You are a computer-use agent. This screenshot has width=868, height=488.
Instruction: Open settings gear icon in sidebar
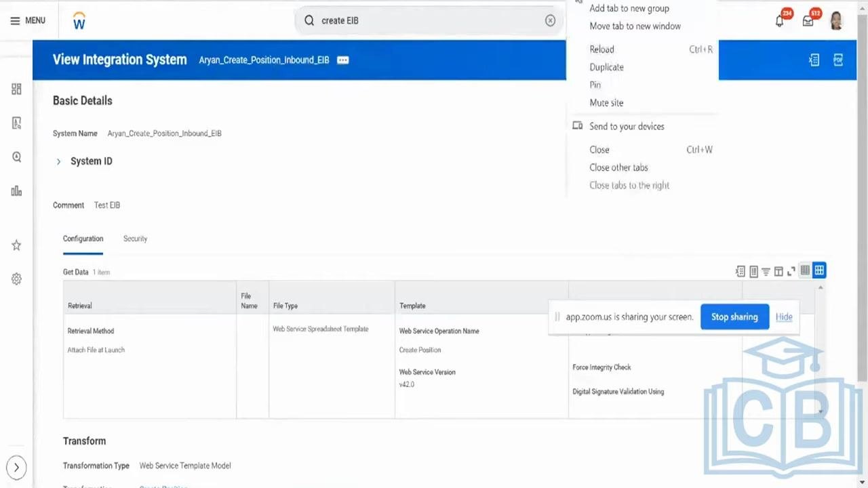[16, 279]
